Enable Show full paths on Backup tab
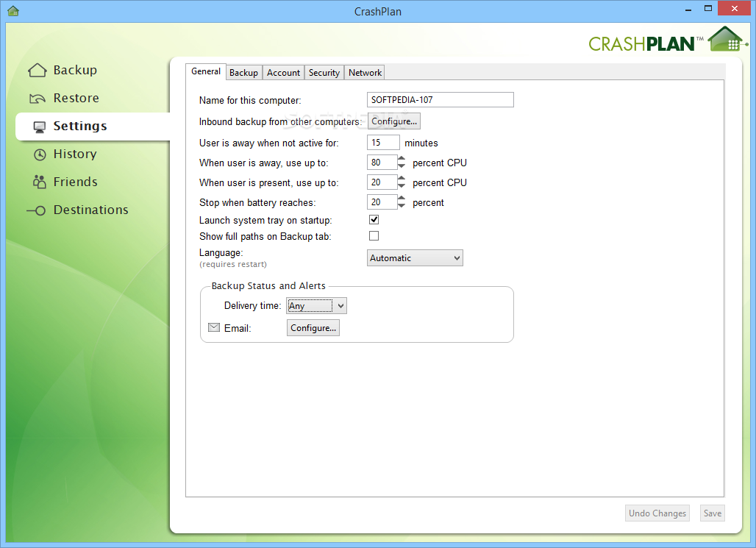 point(374,236)
